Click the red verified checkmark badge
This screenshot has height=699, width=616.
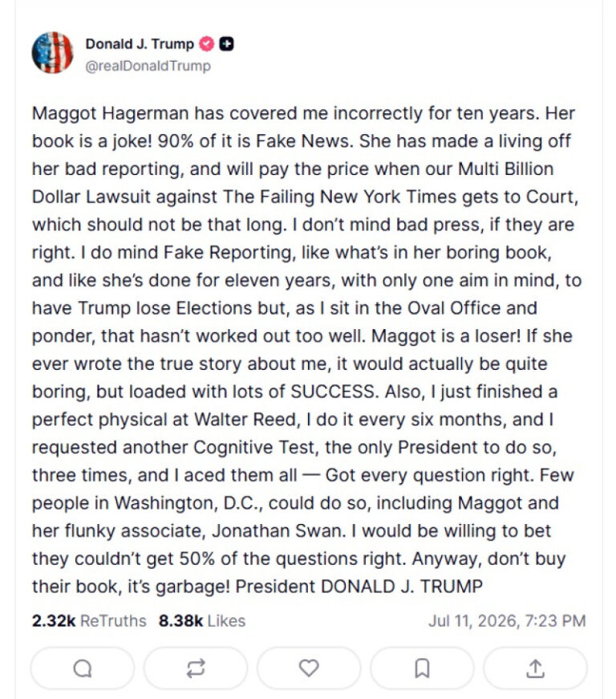(206, 43)
